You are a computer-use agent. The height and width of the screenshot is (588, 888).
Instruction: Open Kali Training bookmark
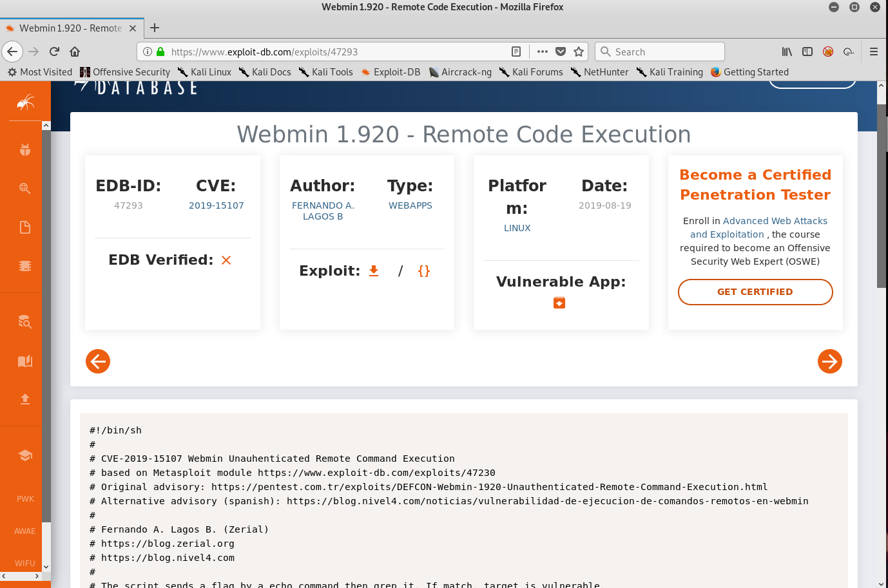tap(670, 72)
